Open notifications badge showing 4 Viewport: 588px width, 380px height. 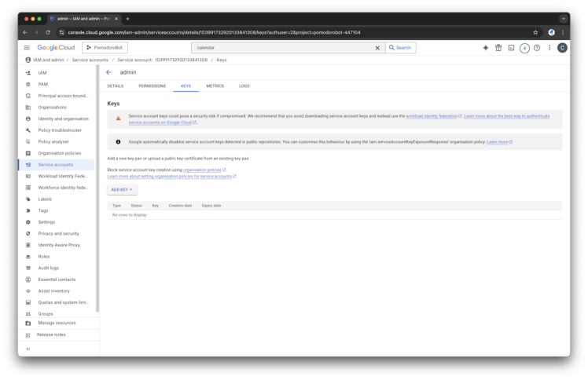tap(524, 48)
